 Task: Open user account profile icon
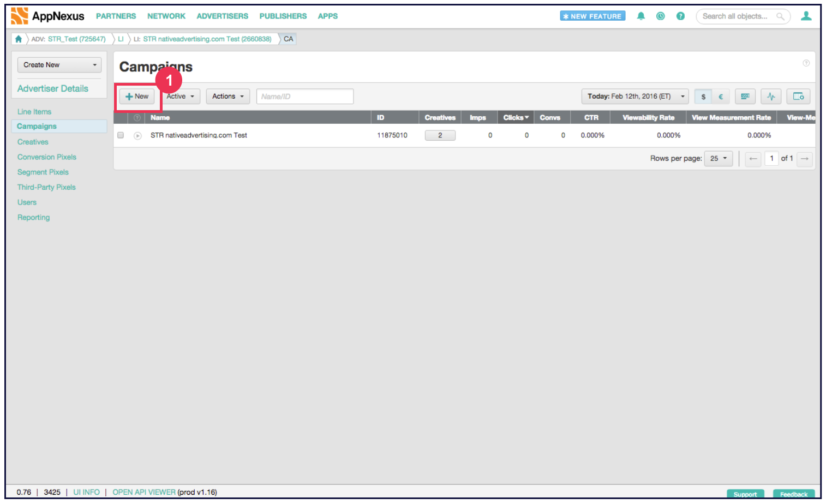(806, 16)
